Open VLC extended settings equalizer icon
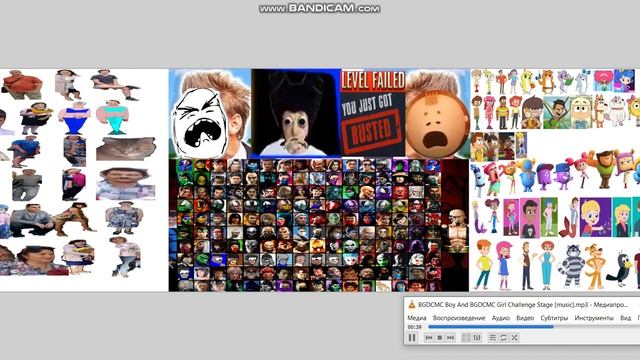The height and width of the screenshot is (360, 640). (477, 338)
